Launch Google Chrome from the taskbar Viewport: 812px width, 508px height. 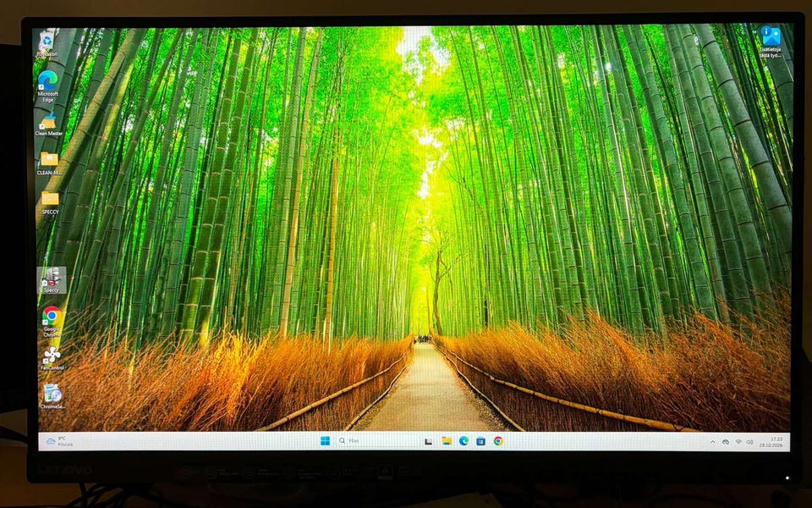498,441
